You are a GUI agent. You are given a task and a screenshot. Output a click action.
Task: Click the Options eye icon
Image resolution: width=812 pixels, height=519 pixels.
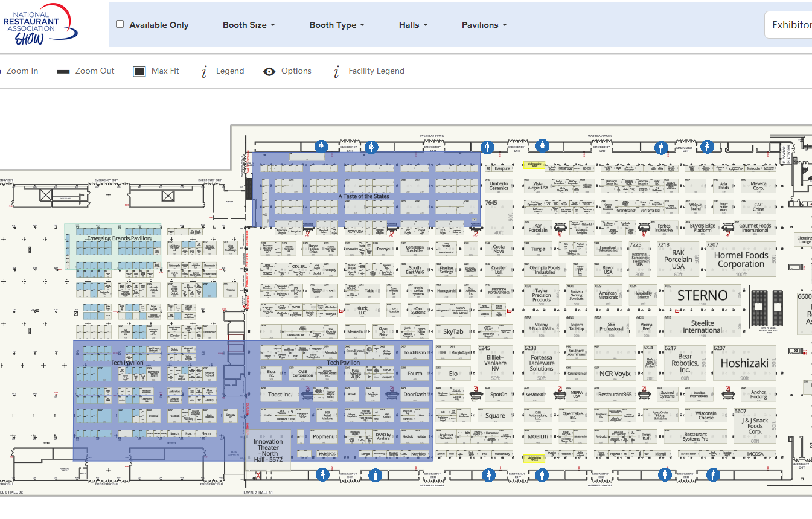tap(269, 71)
